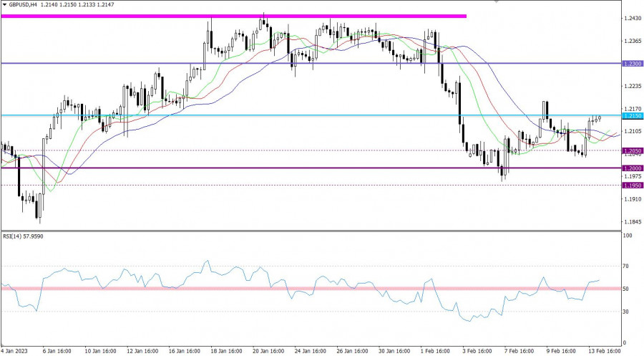Viewport: 644px width, 356px height.
Task: Click the 1.2430 price scale value
Action: tap(632, 18)
